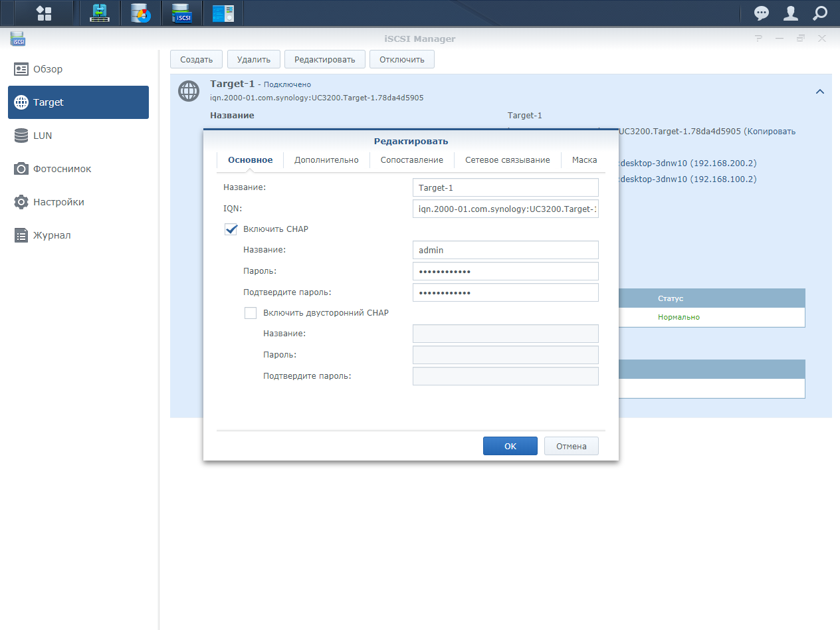Open Настройки in the sidebar

[78, 202]
